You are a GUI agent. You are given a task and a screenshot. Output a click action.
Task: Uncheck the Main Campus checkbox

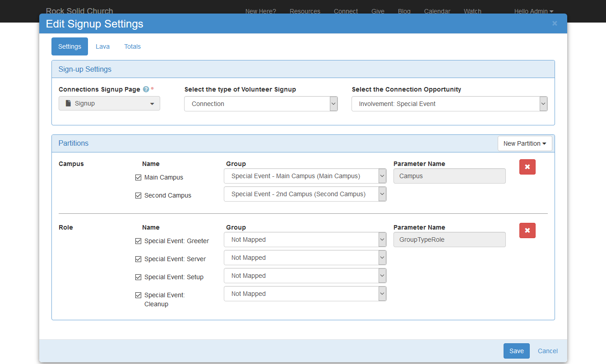click(x=138, y=177)
